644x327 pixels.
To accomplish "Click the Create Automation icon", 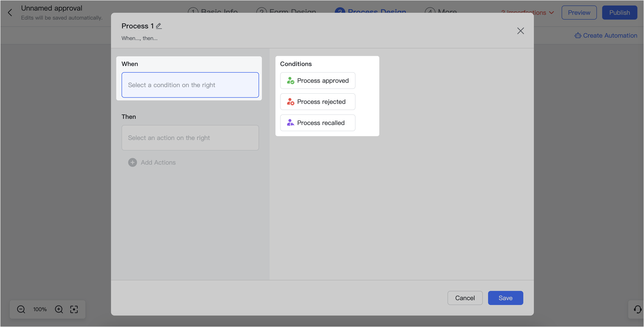I will pos(578,35).
